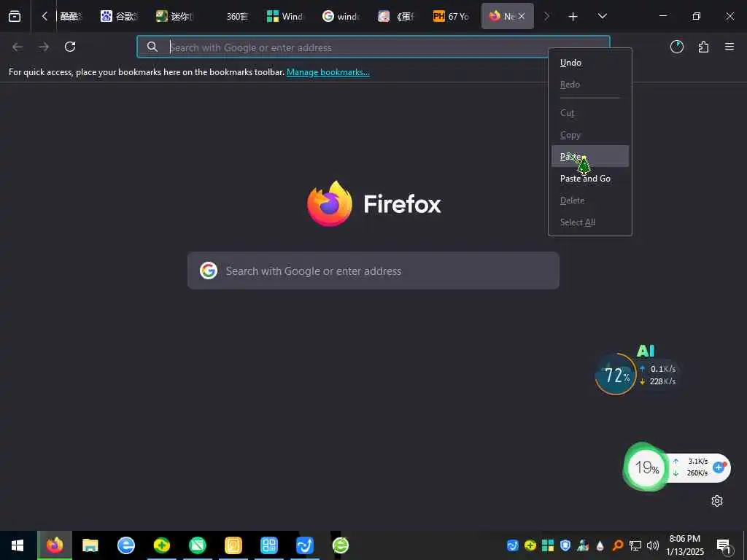Choose Undo from the context menu
Image resolution: width=747 pixels, height=560 pixels.
click(589, 63)
